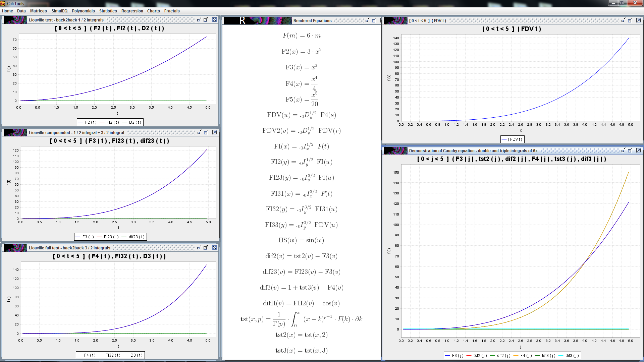Viewport: 644px width, 362px height.
Task: Open the Polynomials menu
Action: point(83,11)
